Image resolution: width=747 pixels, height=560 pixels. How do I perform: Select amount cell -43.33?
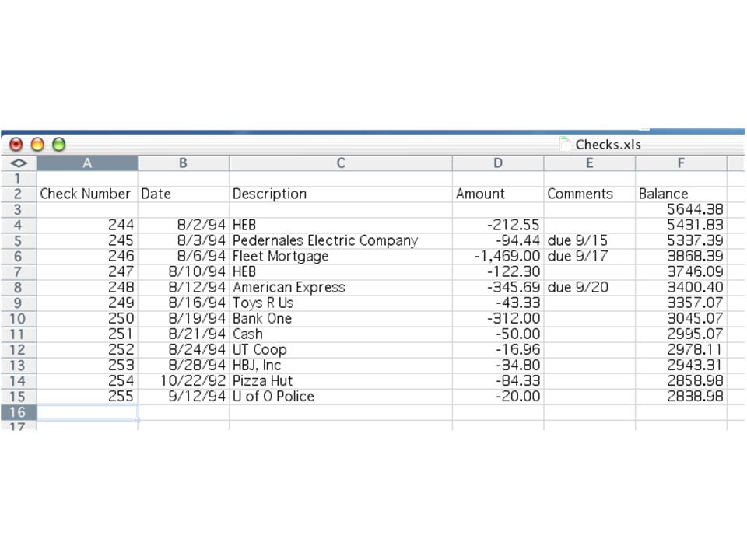coord(498,303)
